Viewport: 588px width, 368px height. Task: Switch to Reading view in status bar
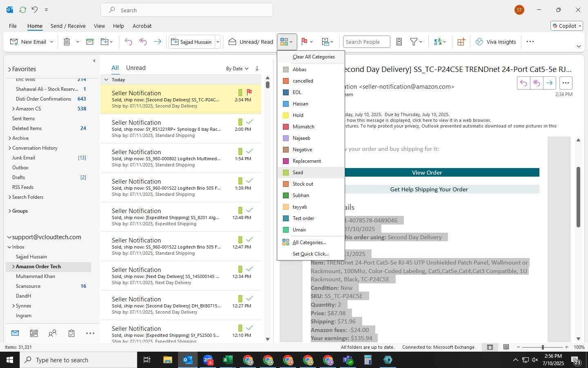(506, 347)
